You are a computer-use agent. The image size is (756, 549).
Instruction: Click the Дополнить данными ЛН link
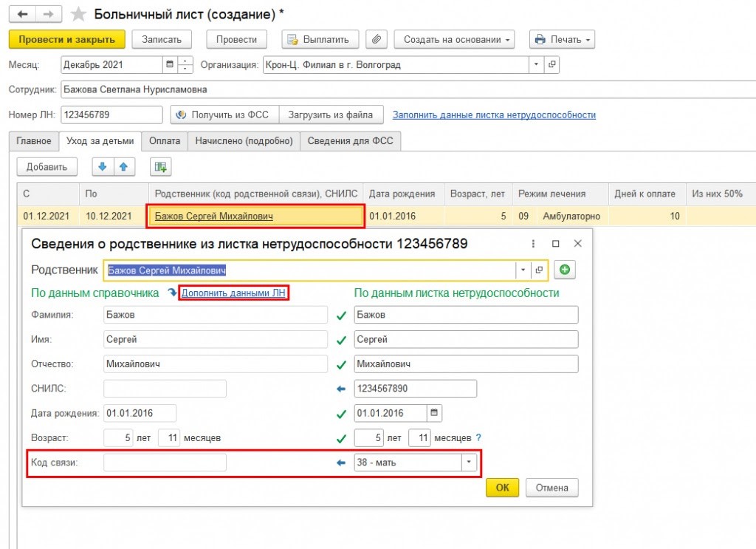coord(233,293)
